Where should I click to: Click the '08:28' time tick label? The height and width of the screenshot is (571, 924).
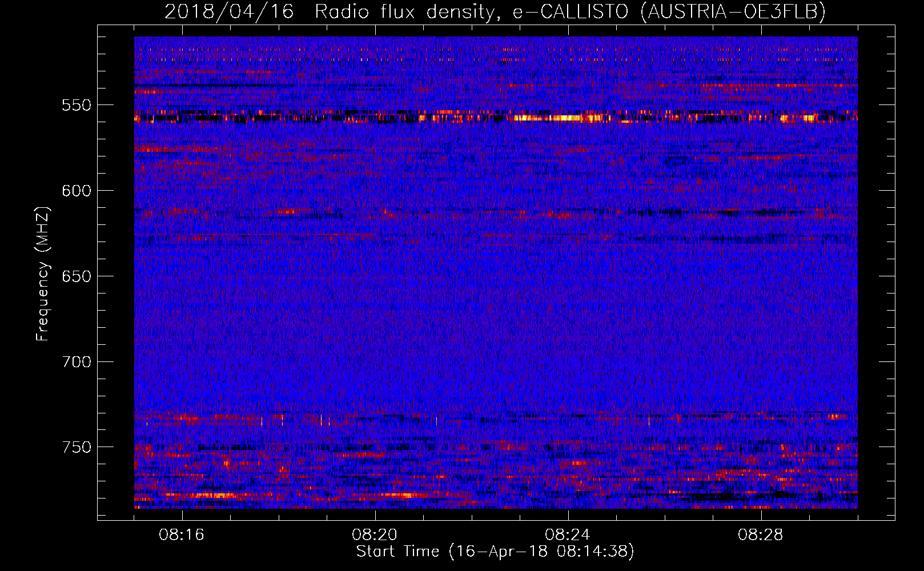[761, 535]
